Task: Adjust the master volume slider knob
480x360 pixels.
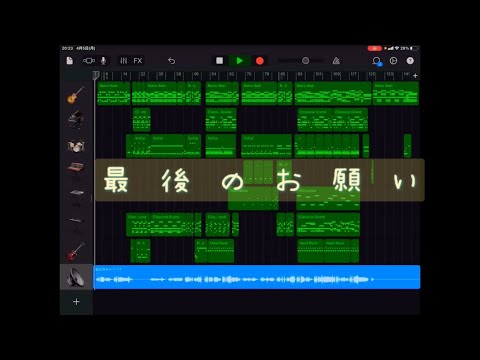Action: [x=305, y=61]
